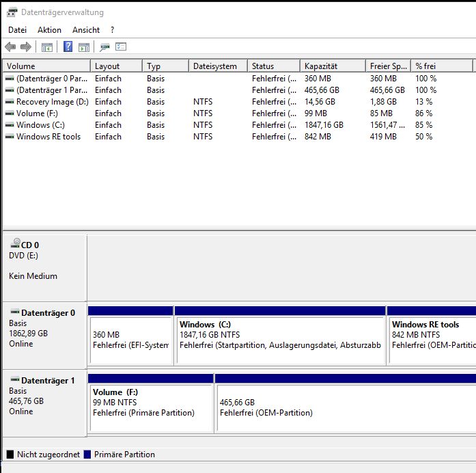Click the drive icon of Windows RE tools row
Viewport: 476px width, 473px height.
(x=10, y=137)
